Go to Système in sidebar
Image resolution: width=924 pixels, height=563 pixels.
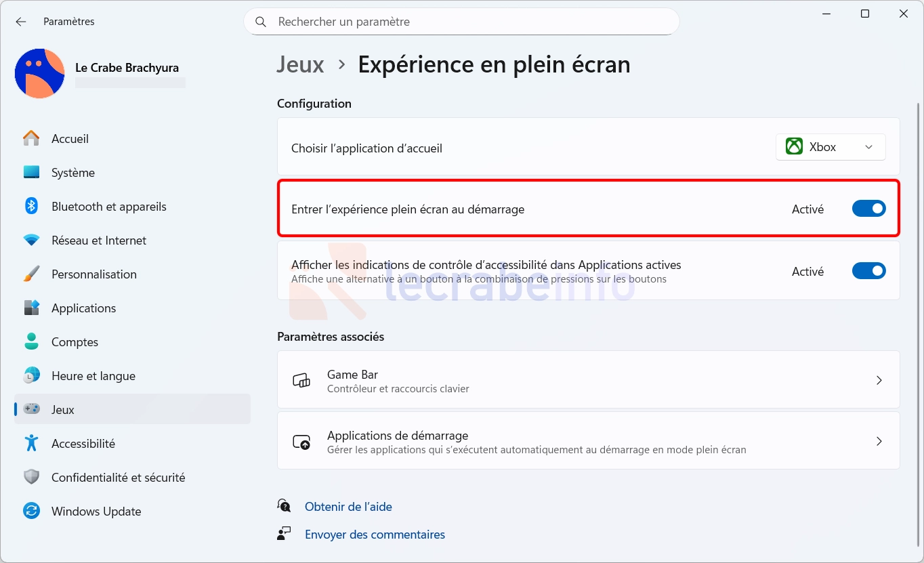[73, 172]
